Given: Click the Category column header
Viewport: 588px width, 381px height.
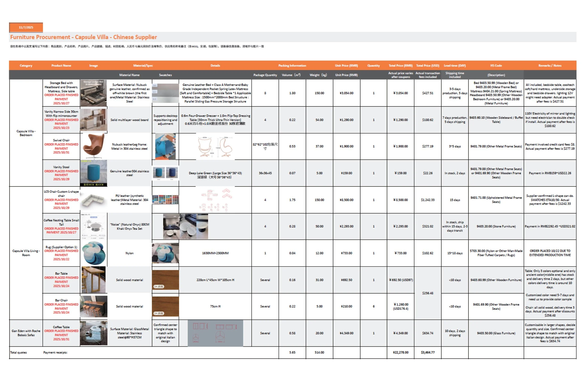Looking at the screenshot, I should (26, 65).
